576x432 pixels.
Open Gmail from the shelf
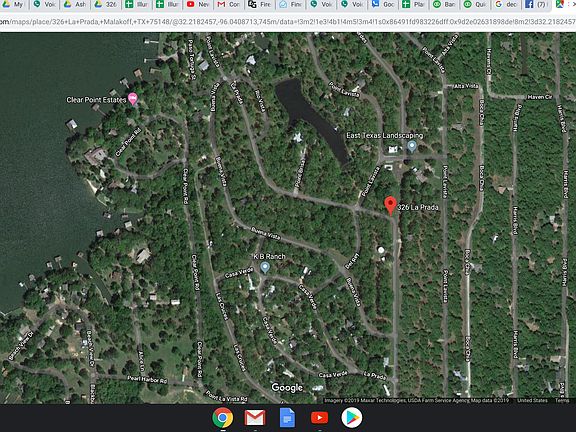(255, 418)
